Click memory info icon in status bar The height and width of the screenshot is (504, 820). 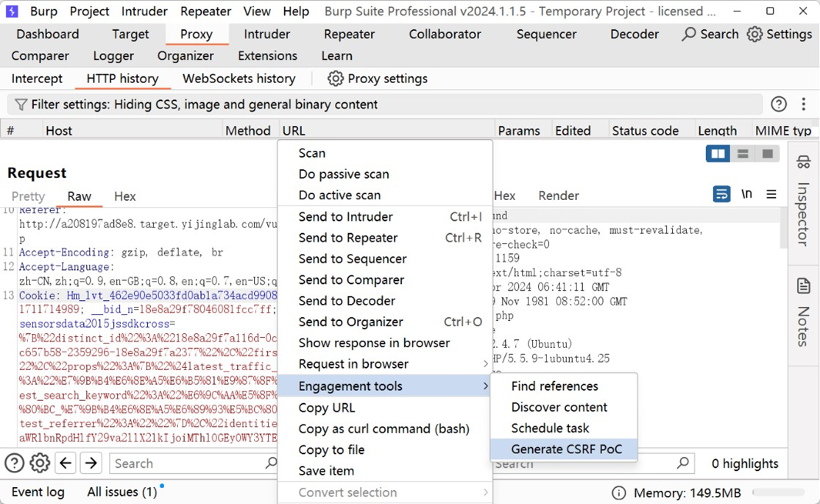(618, 493)
